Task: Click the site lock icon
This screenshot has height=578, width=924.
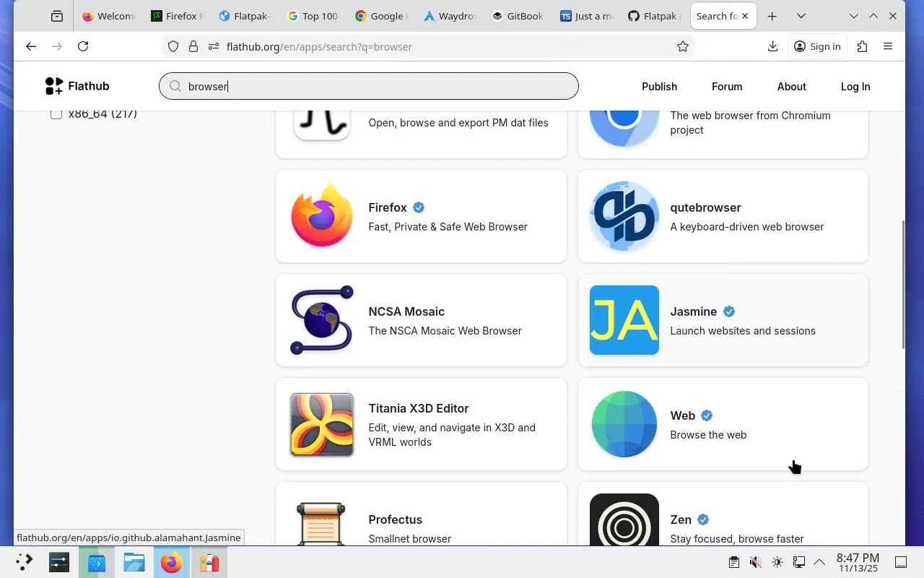Action: click(193, 46)
